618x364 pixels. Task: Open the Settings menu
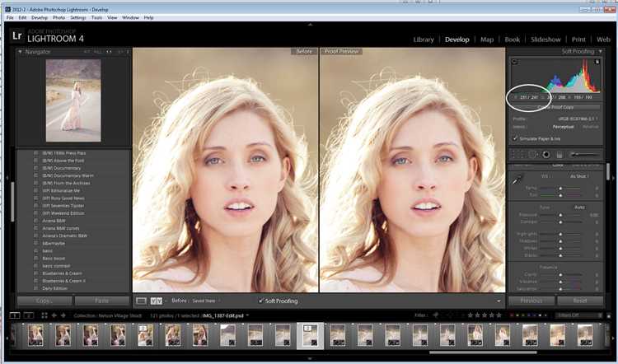[78, 18]
